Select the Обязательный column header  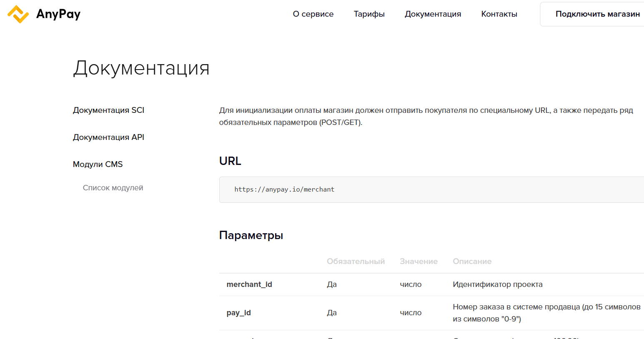(x=356, y=261)
